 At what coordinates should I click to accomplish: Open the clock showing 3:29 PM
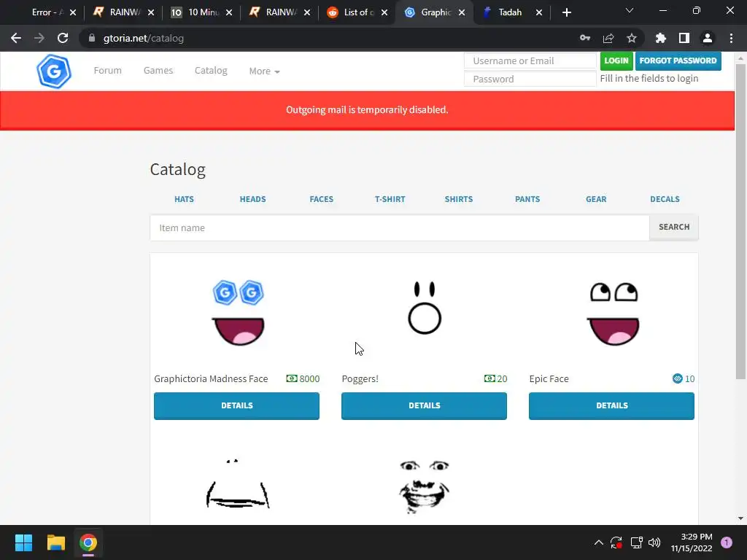coord(692,542)
